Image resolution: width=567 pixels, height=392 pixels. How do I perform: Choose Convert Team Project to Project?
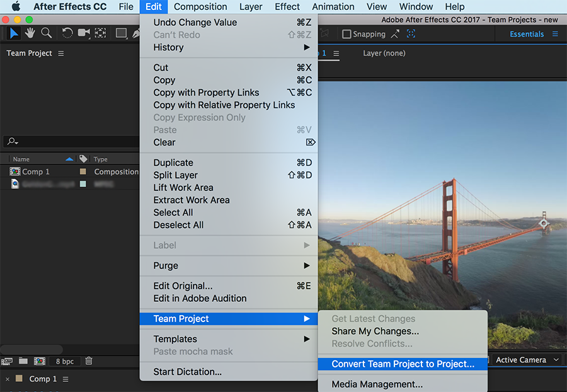(x=403, y=364)
